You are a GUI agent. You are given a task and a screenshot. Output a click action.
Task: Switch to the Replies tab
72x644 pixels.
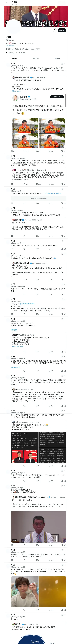[x=36, y=58]
